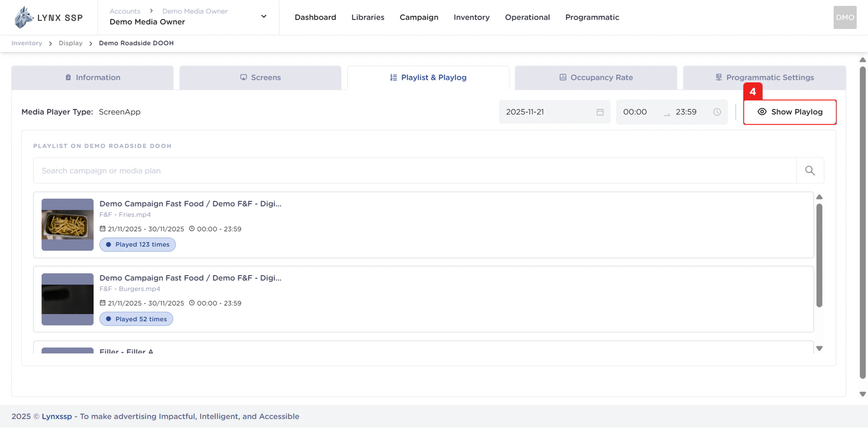Screen dimensions: 868x429
Task: Click the clock icon in time range
Action: [x=717, y=112]
